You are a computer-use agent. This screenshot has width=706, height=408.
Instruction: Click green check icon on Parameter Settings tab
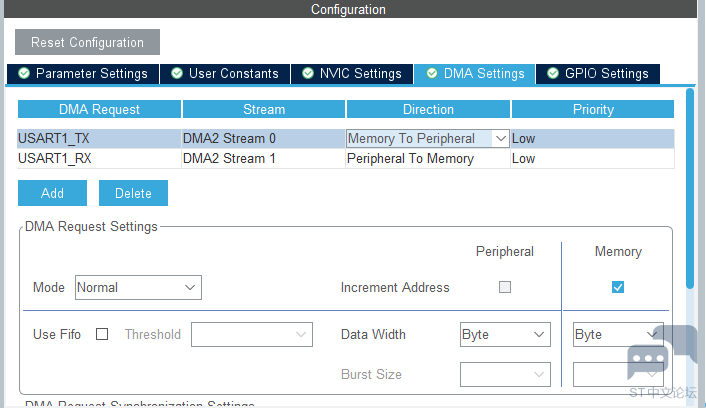click(24, 74)
